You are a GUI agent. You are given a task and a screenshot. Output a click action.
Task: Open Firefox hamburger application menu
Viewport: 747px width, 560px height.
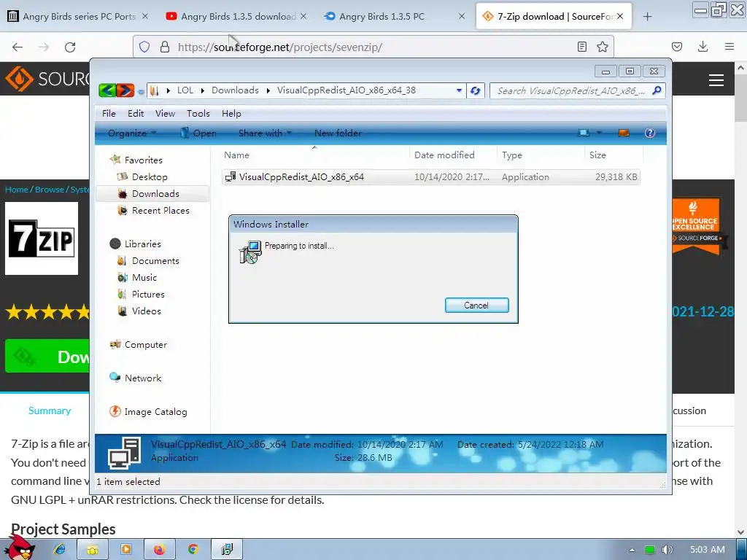point(729,47)
